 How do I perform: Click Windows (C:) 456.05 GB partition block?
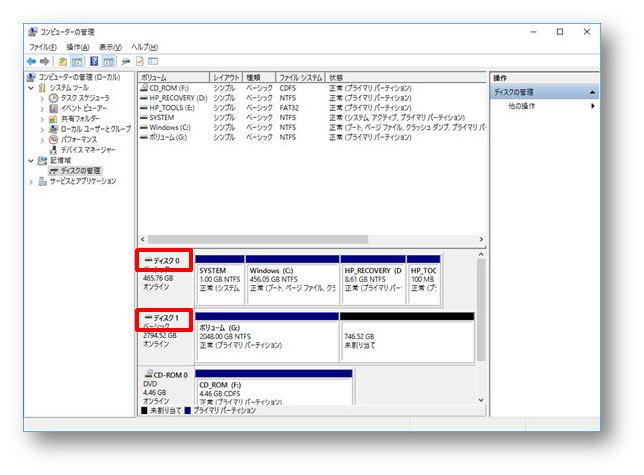click(293, 280)
